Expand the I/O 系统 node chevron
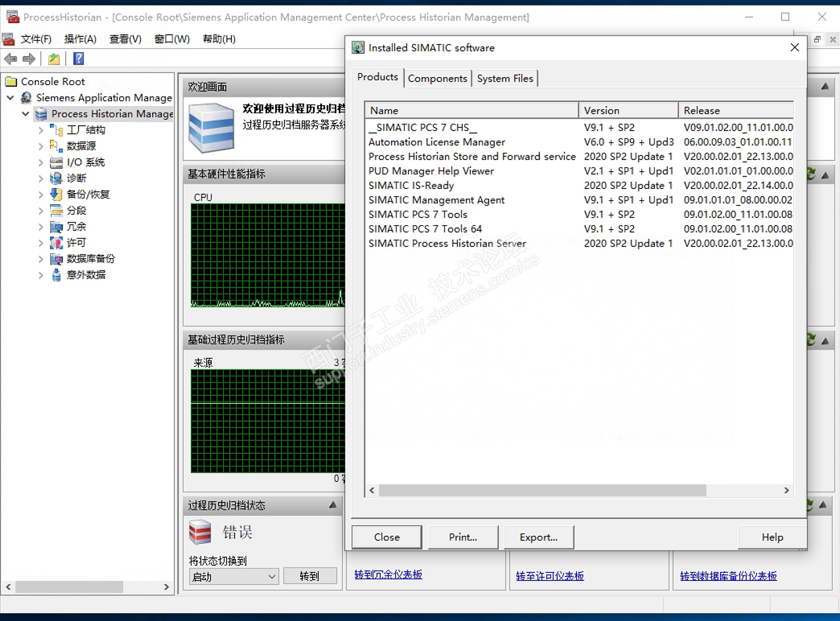The image size is (840, 621). (41, 163)
